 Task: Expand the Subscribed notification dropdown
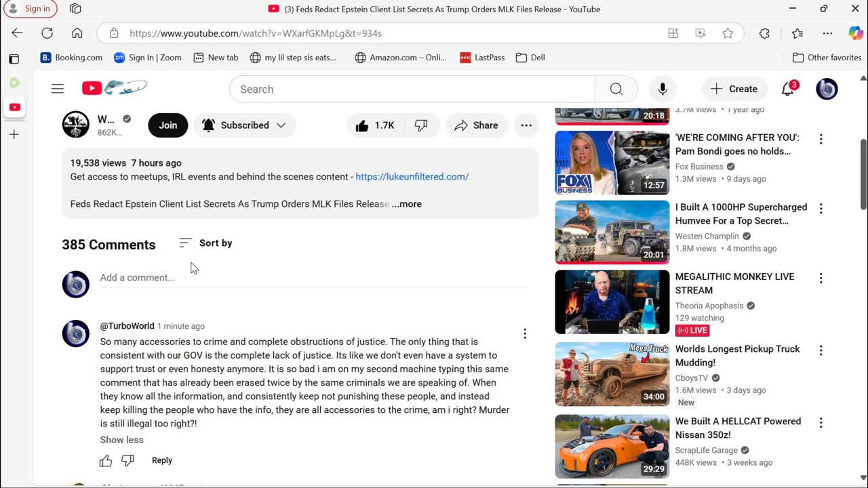tap(245, 125)
